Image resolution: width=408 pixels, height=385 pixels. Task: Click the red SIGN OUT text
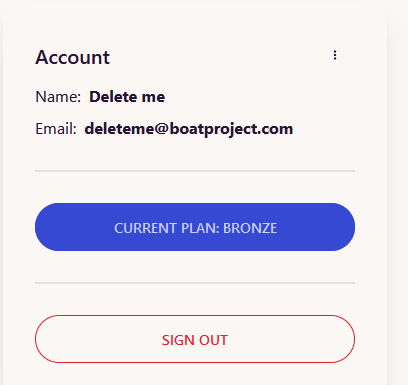tap(195, 340)
